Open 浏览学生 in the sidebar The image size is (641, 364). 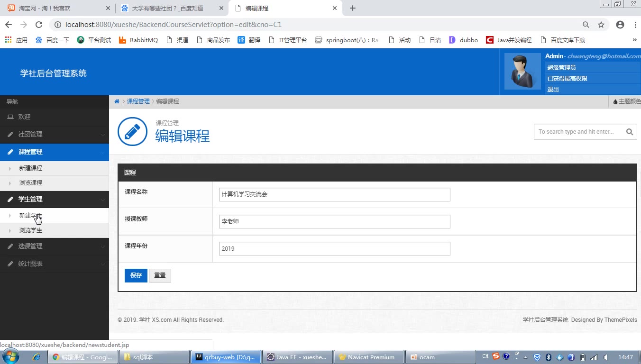(55, 230)
